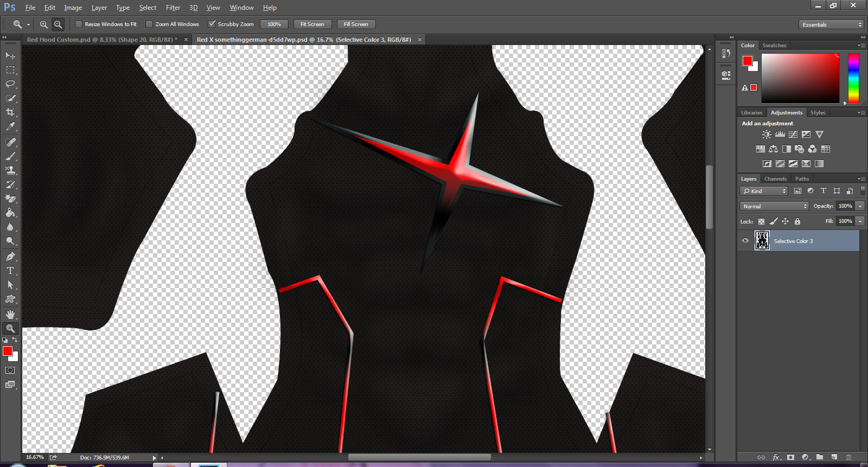Open the Layers panel flyout menu
This screenshot has height=467, width=868.
tap(861, 179)
